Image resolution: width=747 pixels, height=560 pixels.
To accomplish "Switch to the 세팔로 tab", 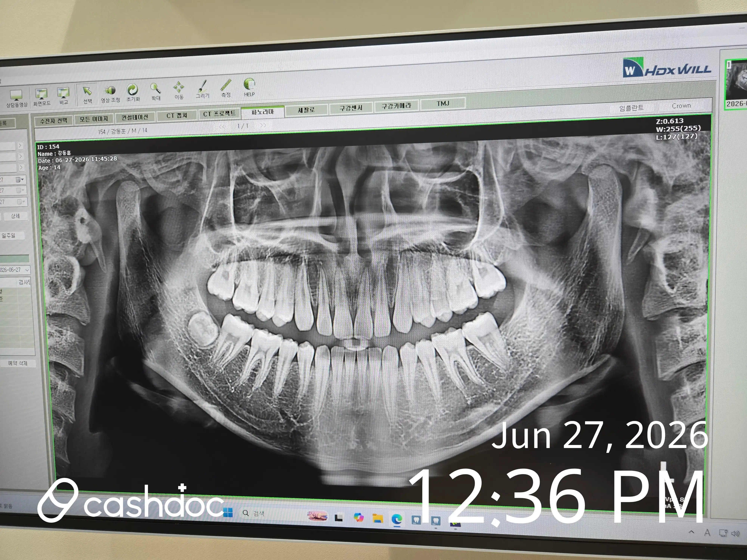I will pyautogui.click(x=306, y=110).
